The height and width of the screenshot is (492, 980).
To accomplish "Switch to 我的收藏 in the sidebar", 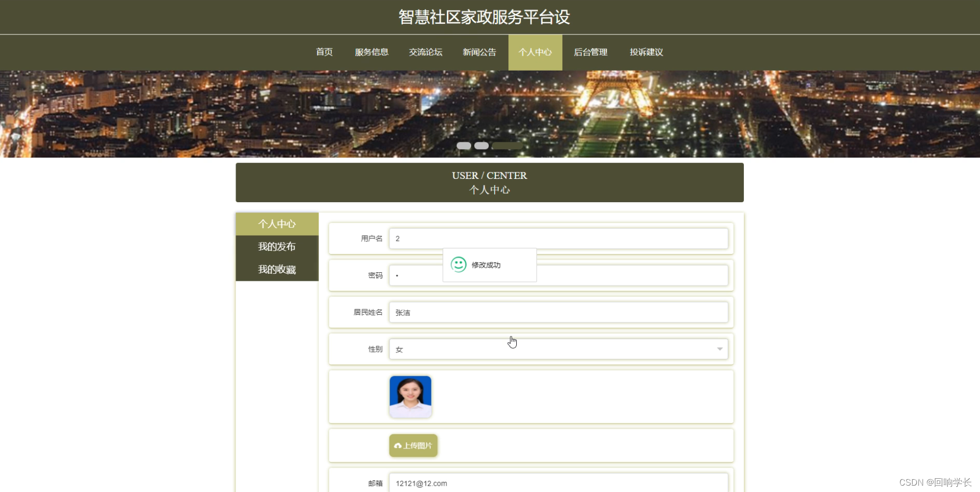I will coord(276,269).
